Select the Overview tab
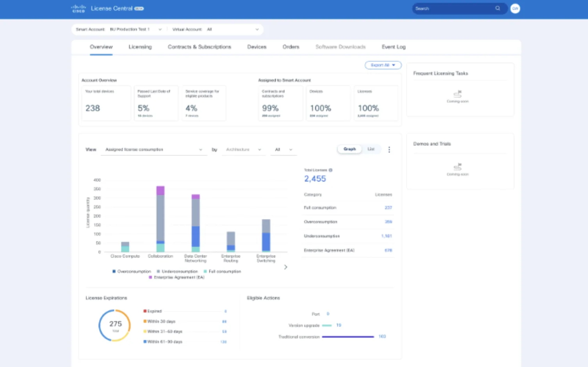 click(101, 47)
